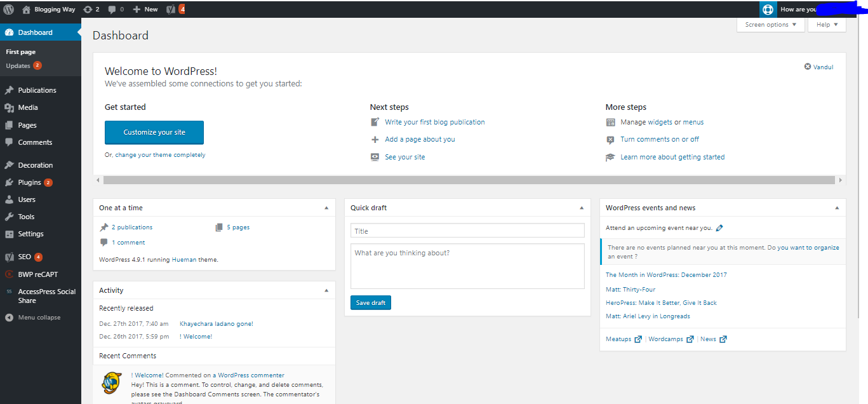Click the Quick draft Title field
Viewport: 868px width, 404px height.
pyautogui.click(x=467, y=231)
